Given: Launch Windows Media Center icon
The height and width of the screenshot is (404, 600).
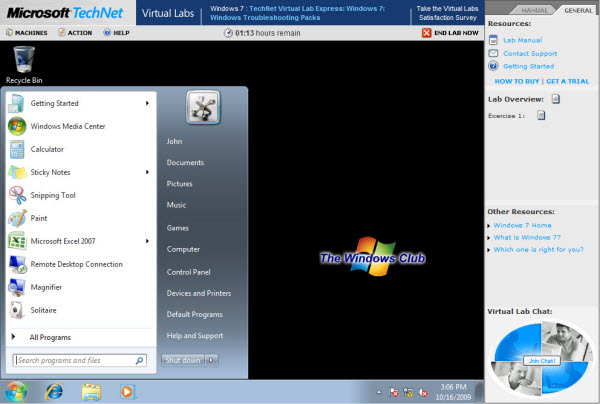Looking at the screenshot, I should click(17, 126).
